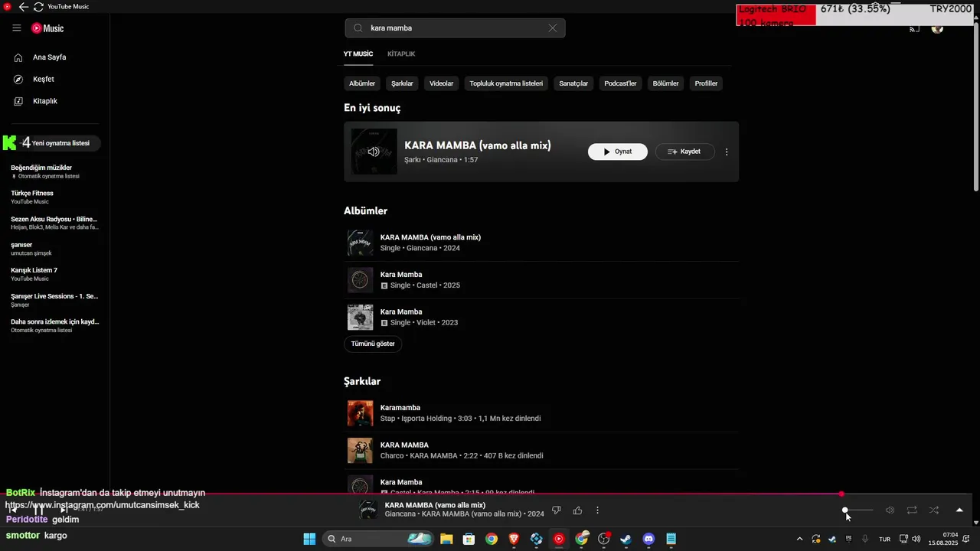The width and height of the screenshot is (980, 551).
Task: Open KARA MAMBA (vamo alla mix) Giancana album
Action: [x=541, y=243]
